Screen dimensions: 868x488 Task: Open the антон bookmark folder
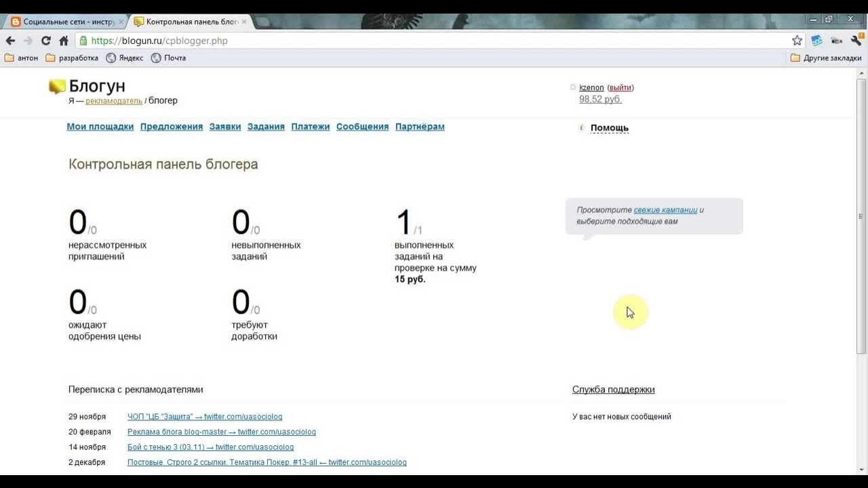pos(22,58)
